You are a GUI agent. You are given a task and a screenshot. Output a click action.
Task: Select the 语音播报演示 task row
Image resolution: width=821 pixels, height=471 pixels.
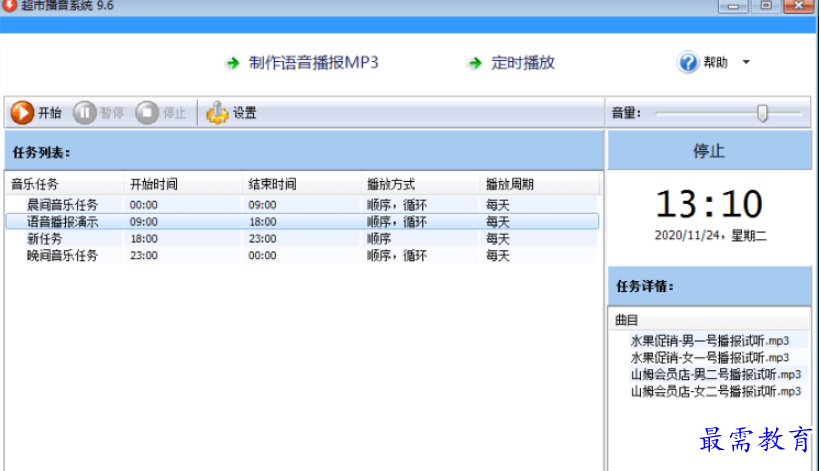[302, 221]
